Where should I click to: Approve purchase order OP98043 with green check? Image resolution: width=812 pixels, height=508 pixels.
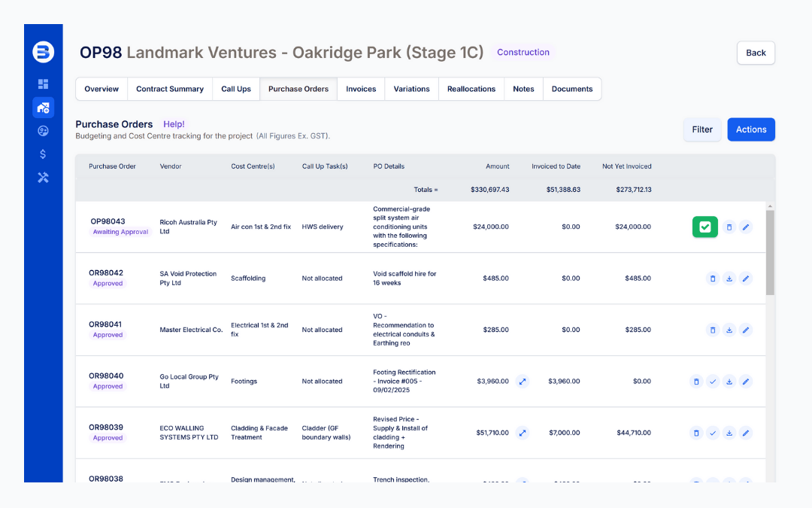[704, 227]
